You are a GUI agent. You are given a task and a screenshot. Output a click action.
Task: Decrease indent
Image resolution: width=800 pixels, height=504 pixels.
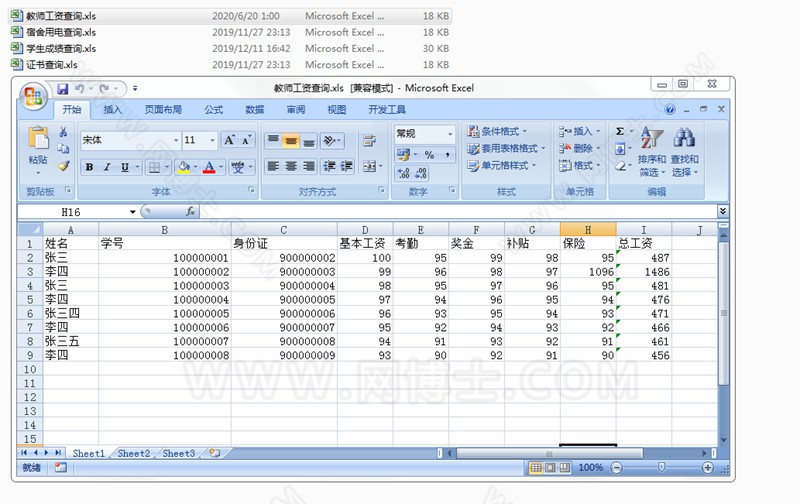click(330, 166)
